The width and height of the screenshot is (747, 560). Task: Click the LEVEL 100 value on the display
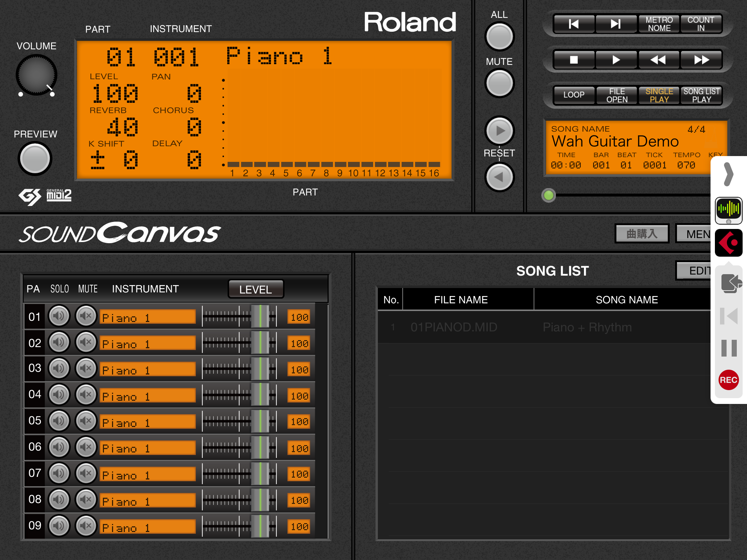coord(116,93)
